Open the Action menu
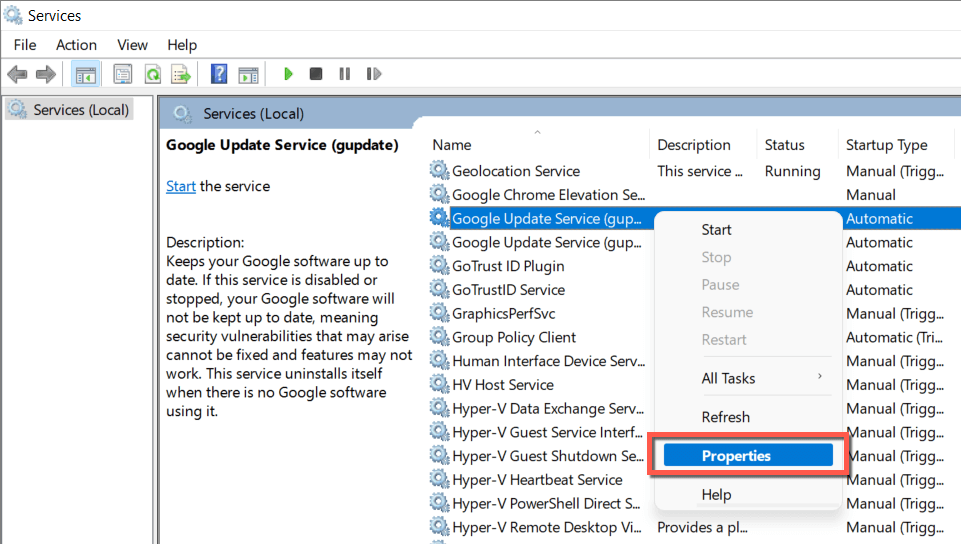The width and height of the screenshot is (961, 544). coord(76,45)
